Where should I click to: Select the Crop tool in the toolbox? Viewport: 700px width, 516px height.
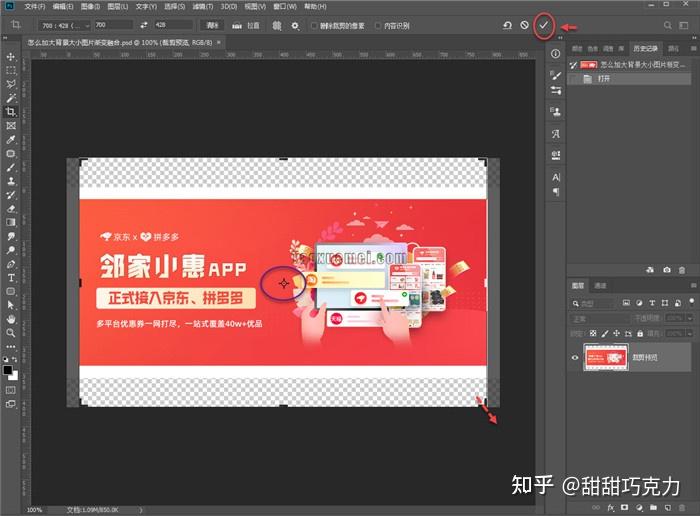coord(11,112)
